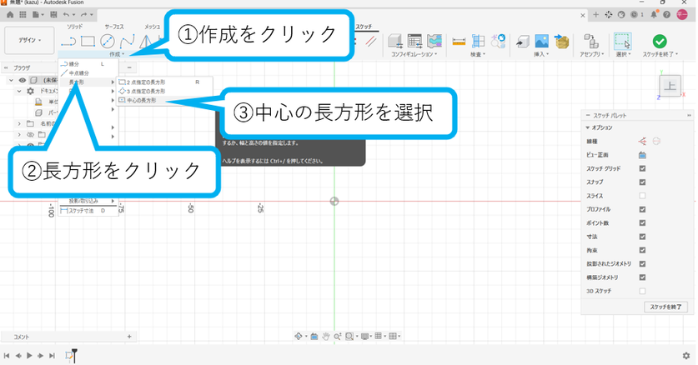Open the Configuration dropdown

coord(414,54)
